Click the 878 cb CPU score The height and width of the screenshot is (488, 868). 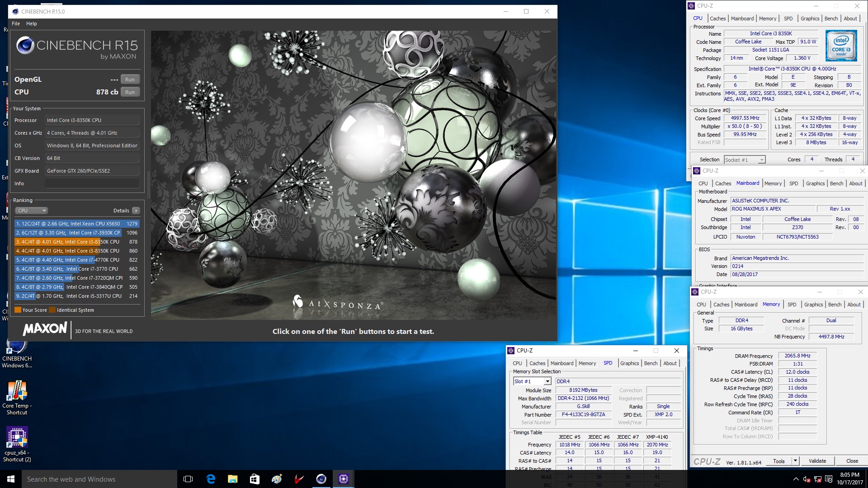pos(107,92)
